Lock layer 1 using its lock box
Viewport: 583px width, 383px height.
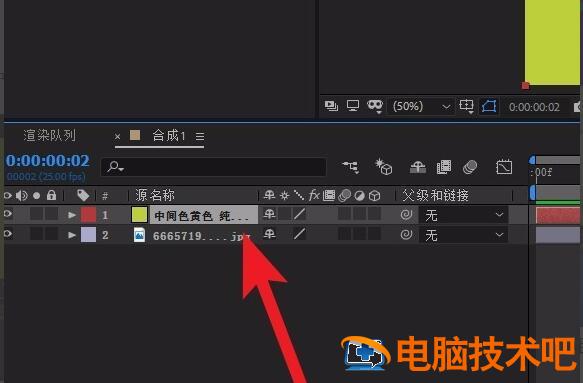[x=51, y=214]
